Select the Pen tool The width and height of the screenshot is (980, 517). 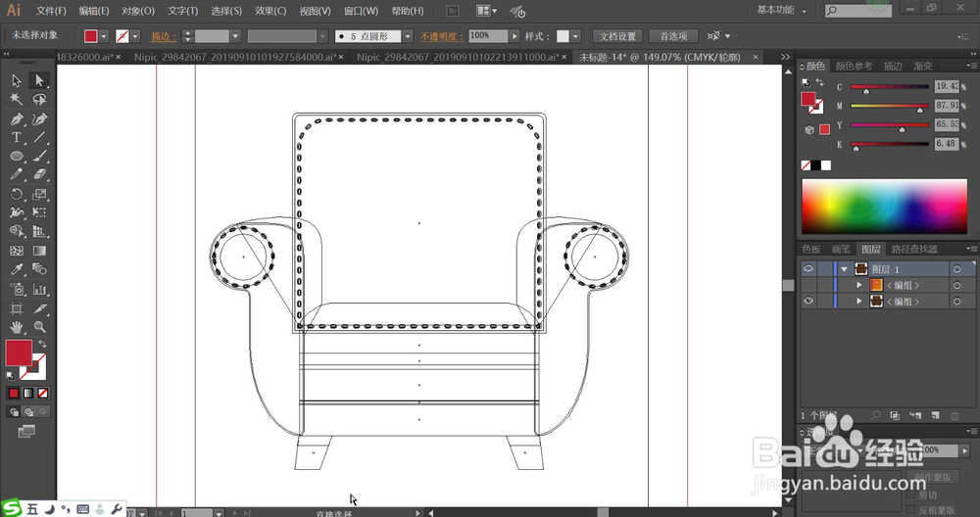pos(17,118)
